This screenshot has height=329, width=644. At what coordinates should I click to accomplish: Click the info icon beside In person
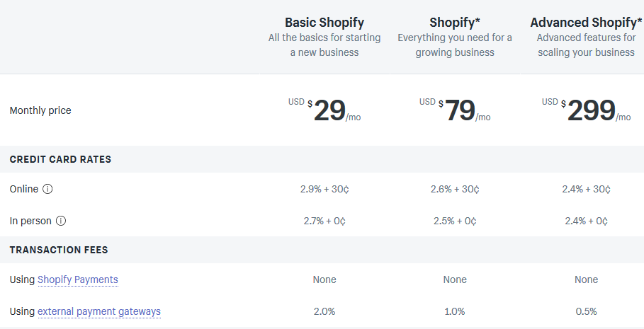(61, 221)
